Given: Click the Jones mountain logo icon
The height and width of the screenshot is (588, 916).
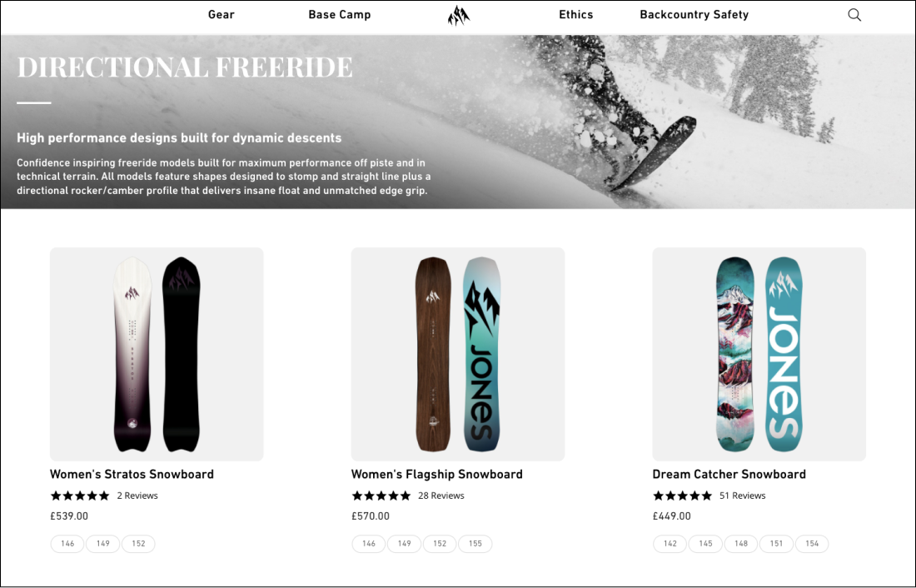Looking at the screenshot, I should [x=459, y=16].
